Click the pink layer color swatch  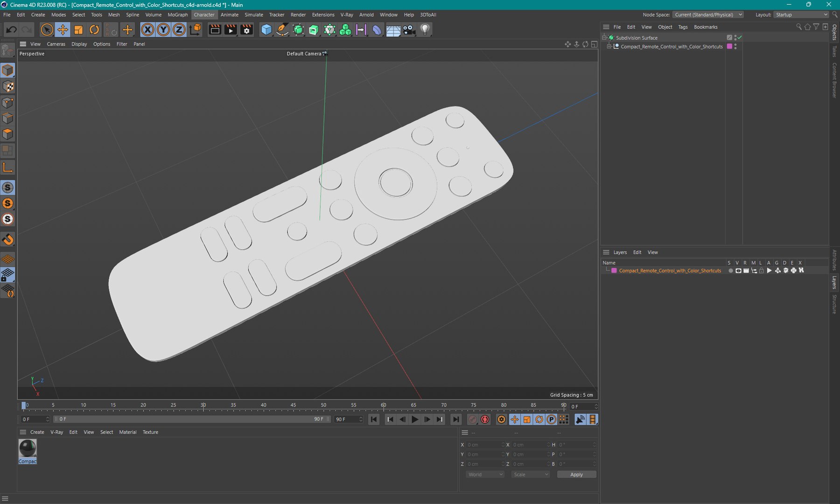pos(614,271)
